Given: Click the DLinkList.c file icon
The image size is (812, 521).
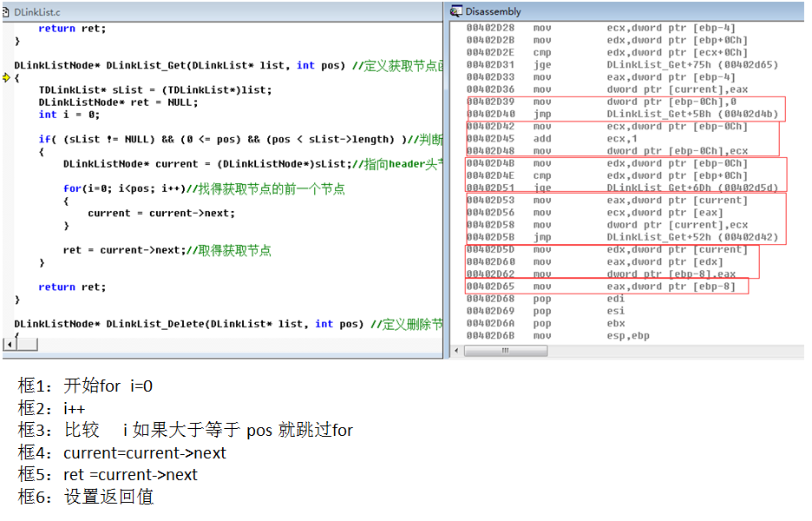Looking at the screenshot, I should pos(6,11).
